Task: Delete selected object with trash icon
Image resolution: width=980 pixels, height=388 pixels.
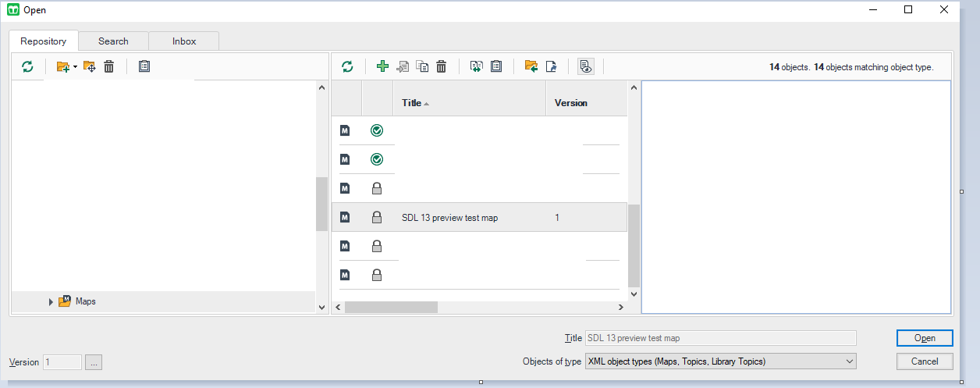Action: 442,67
